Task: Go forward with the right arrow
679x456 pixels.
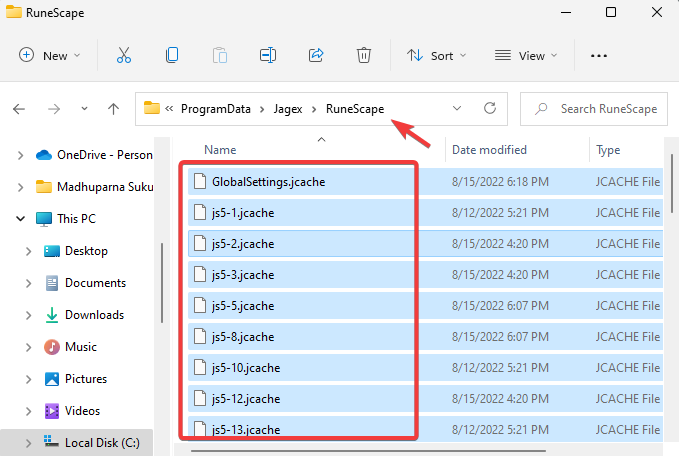Action: click(x=54, y=109)
